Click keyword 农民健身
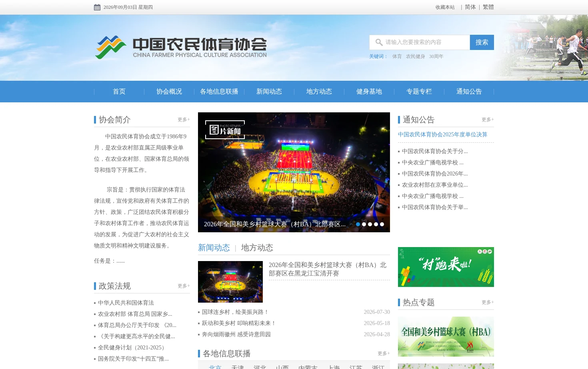The width and height of the screenshot is (588, 369). 416,56
